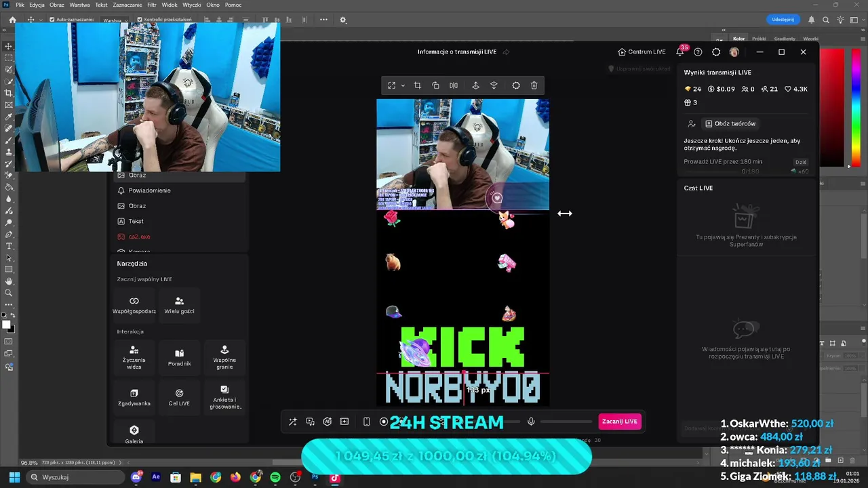Click the Windows Wyszukaj search box
Viewport: 868px width, 488px height.
click(77, 477)
